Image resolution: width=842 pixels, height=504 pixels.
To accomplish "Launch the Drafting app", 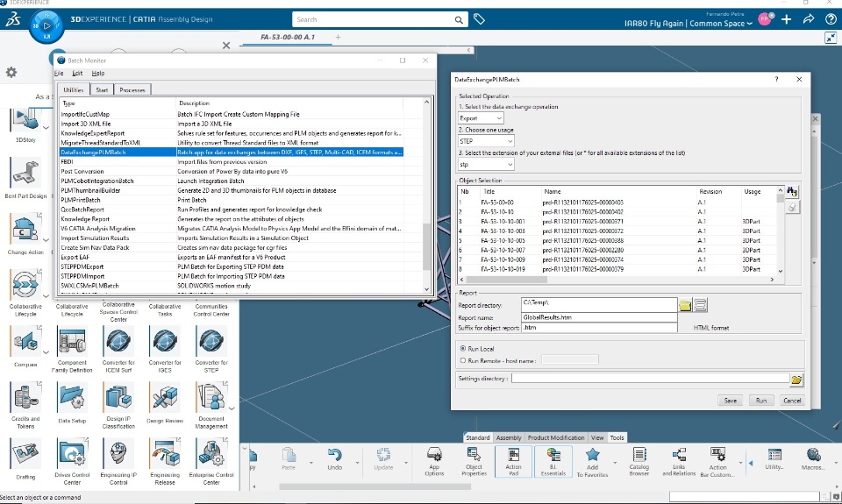I will [25, 453].
